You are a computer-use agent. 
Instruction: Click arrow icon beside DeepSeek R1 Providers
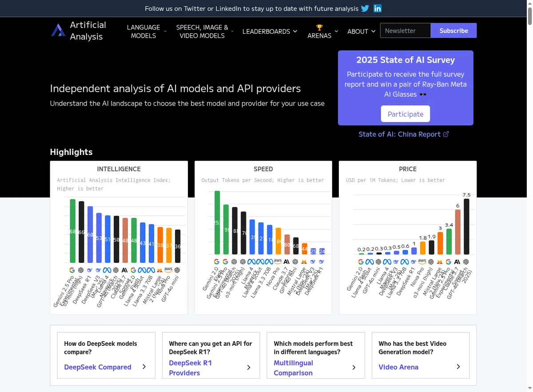(x=248, y=368)
